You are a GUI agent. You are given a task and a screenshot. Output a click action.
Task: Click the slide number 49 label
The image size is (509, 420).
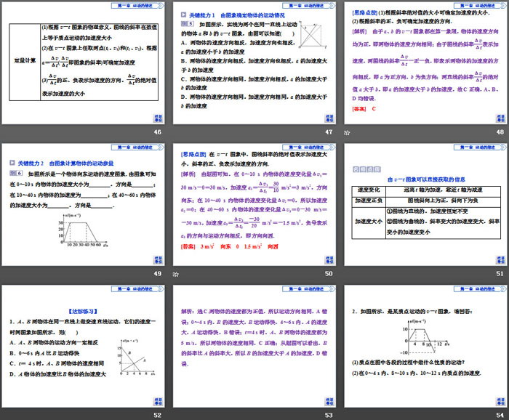[x=157, y=274]
